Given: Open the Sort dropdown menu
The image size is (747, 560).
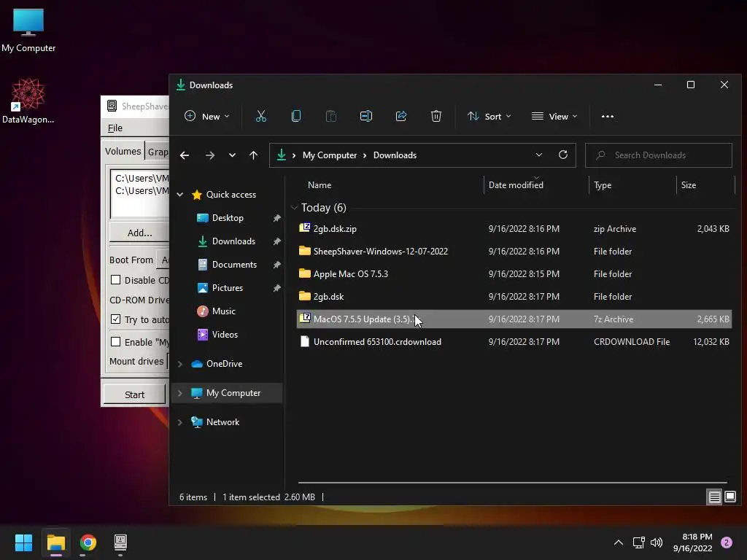Looking at the screenshot, I should click(489, 116).
